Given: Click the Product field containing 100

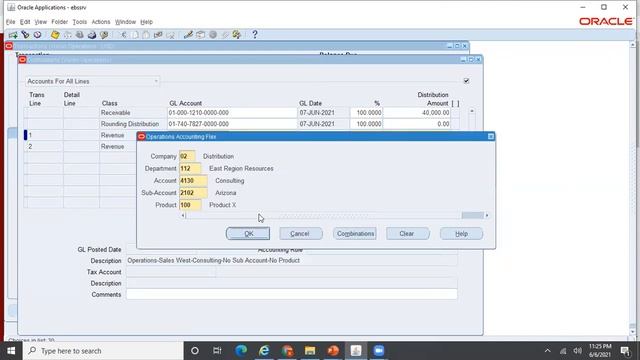Looking at the screenshot, I should point(190,205).
